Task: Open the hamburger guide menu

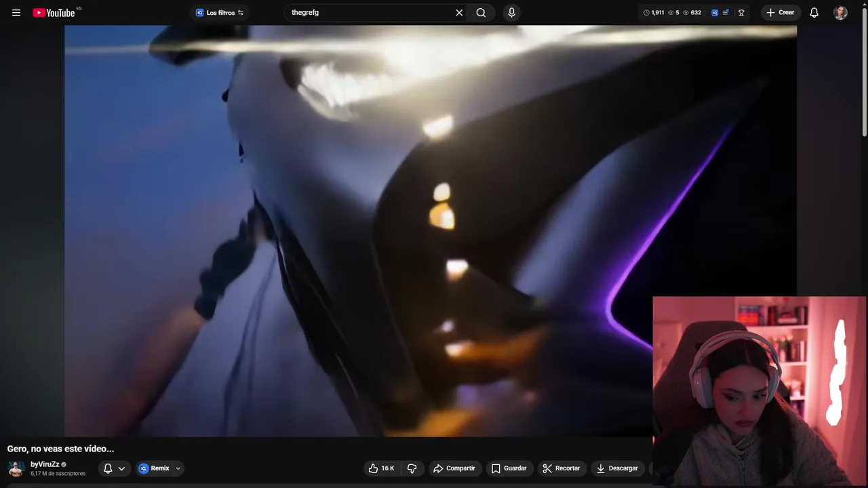Action: coord(16,12)
